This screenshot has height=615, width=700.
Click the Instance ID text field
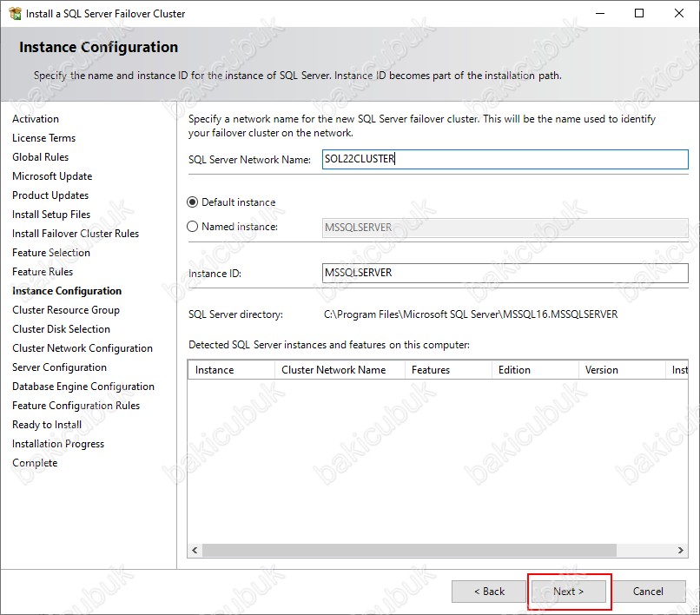(x=505, y=273)
